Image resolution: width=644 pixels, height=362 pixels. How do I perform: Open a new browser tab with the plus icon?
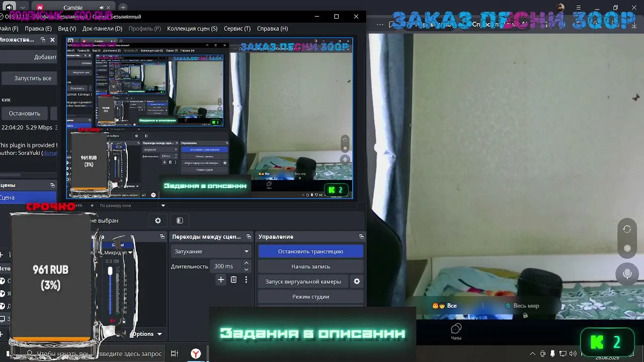click(123, 8)
